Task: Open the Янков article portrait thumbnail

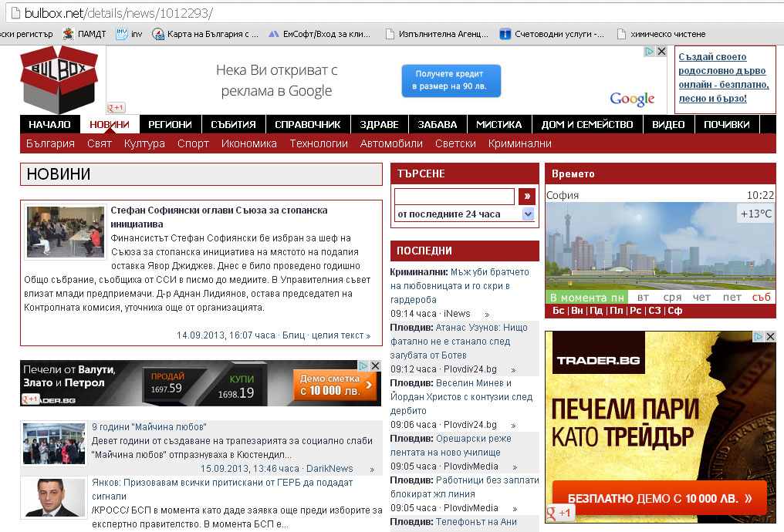Action: [x=55, y=497]
